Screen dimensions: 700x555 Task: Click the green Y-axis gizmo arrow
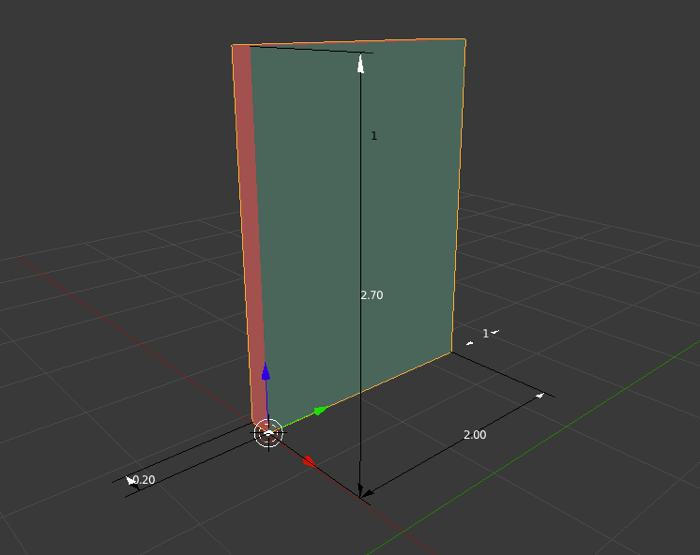pyautogui.click(x=320, y=410)
